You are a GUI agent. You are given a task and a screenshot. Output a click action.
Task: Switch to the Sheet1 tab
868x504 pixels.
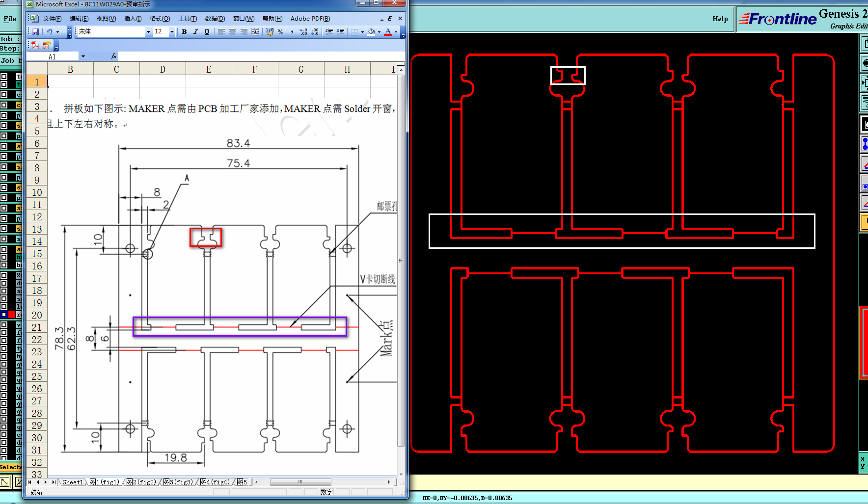coord(73,482)
